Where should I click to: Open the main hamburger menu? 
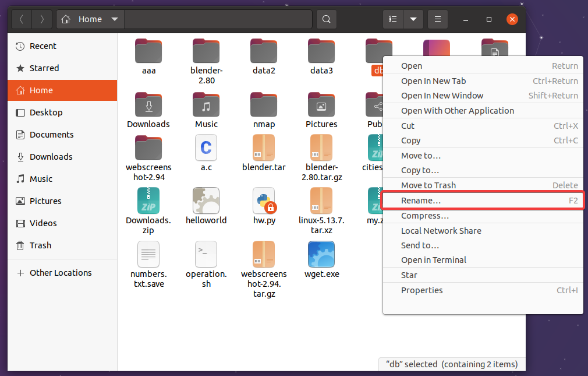[437, 19]
